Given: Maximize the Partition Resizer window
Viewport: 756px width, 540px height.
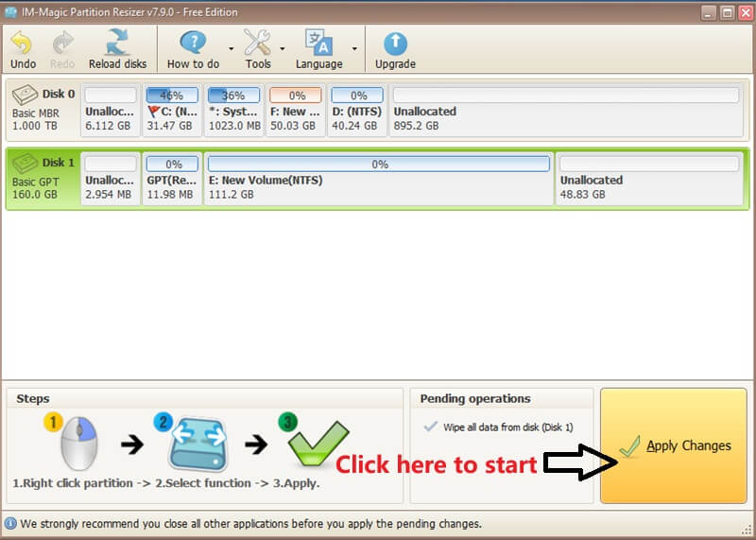Looking at the screenshot, I should [727, 12].
